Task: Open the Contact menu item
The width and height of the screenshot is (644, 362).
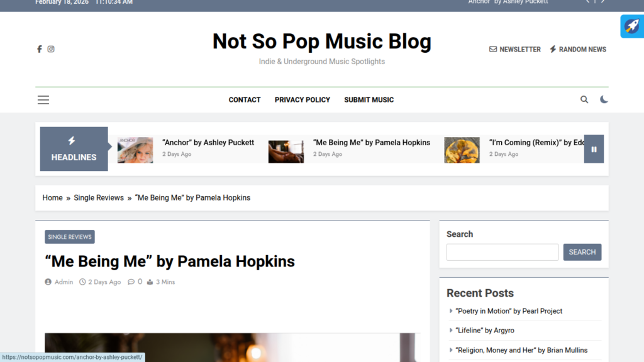Action: click(x=245, y=100)
